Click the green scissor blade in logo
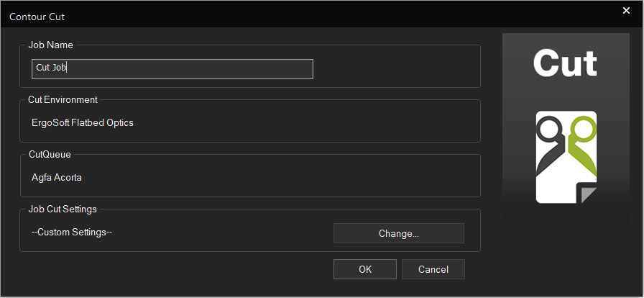Image resolution: width=644 pixels, height=298 pixels. 582,158
